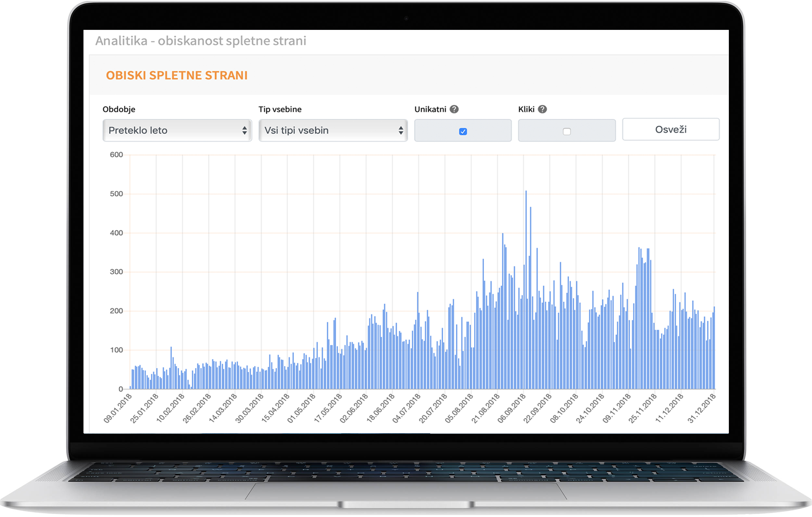Image resolution: width=812 pixels, height=517 pixels.
Task: Click the help icon next to Kliki
Action: pos(542,109)
